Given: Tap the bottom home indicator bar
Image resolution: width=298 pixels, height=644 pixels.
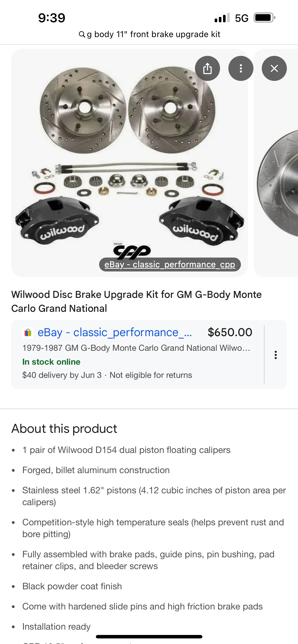Looking at the screenshot, I should pos(149,637).
